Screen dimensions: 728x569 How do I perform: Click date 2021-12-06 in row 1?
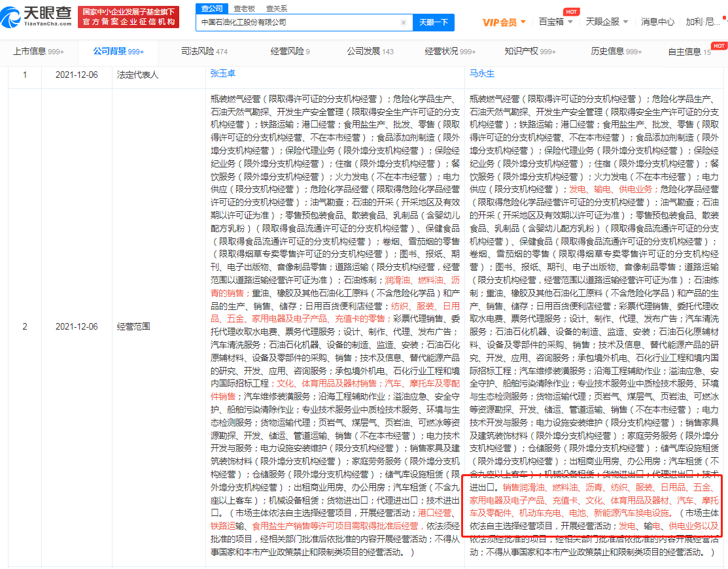77,75
